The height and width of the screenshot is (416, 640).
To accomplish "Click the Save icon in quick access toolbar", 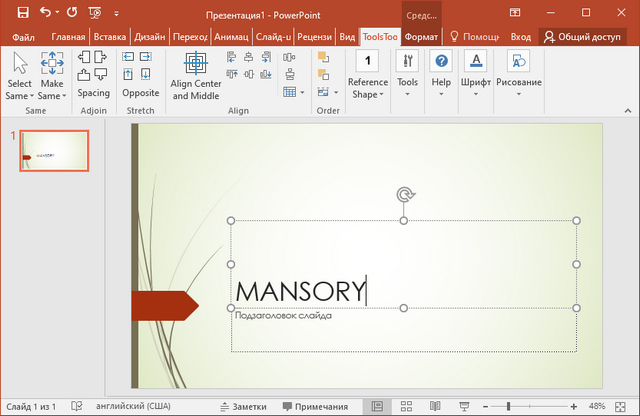I will (22, 13).
